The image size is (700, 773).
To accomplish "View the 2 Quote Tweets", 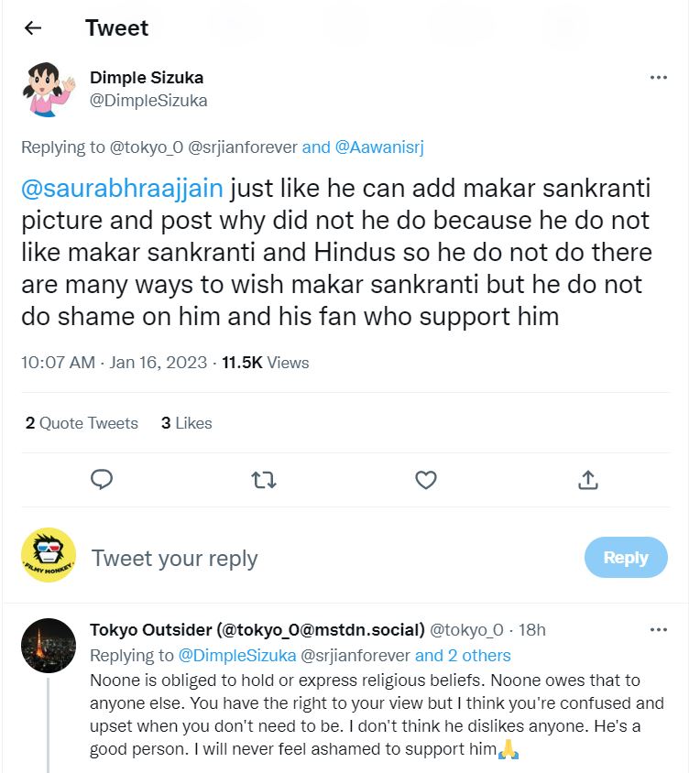I will (81, 423).
